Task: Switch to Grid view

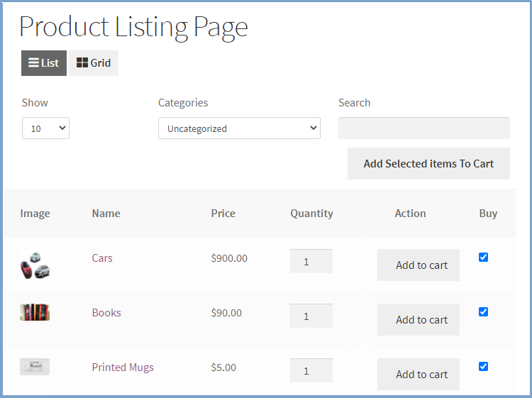Action: (x=94, y=63)
